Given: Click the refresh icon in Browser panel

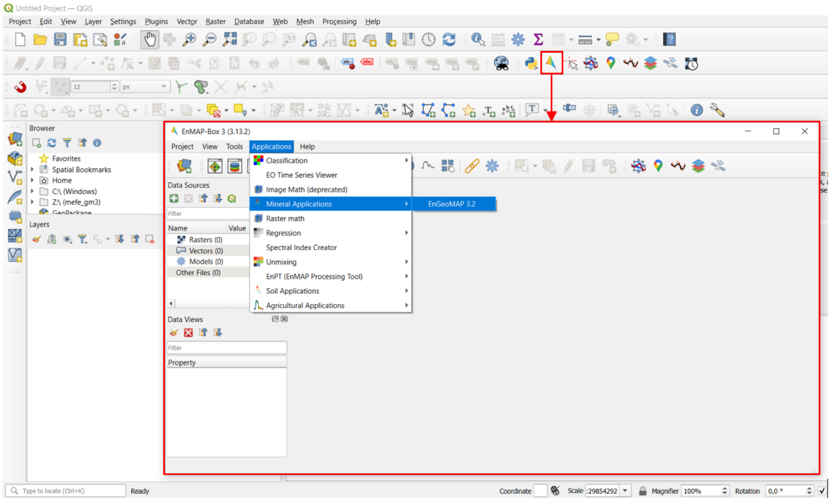Looking at the screenshot, I should 52,143.
